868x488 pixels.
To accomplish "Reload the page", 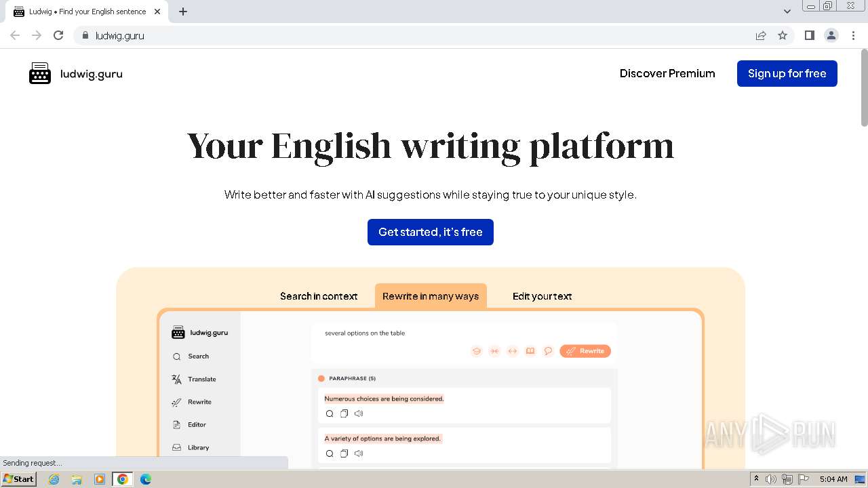I will click(58, 35).
